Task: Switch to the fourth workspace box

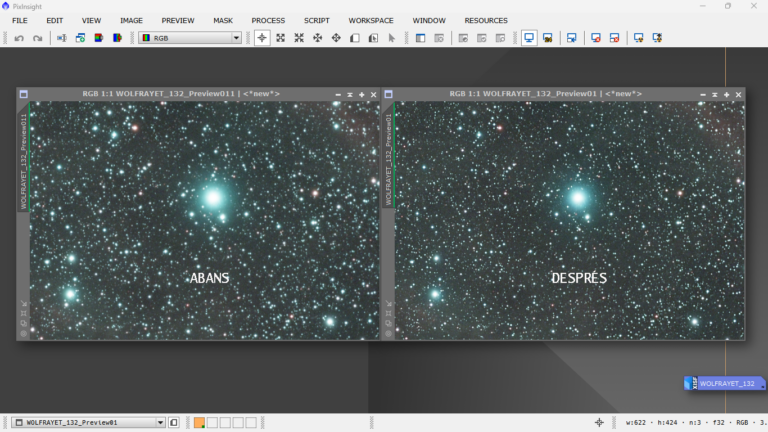Action: click(x=238, y=423)
